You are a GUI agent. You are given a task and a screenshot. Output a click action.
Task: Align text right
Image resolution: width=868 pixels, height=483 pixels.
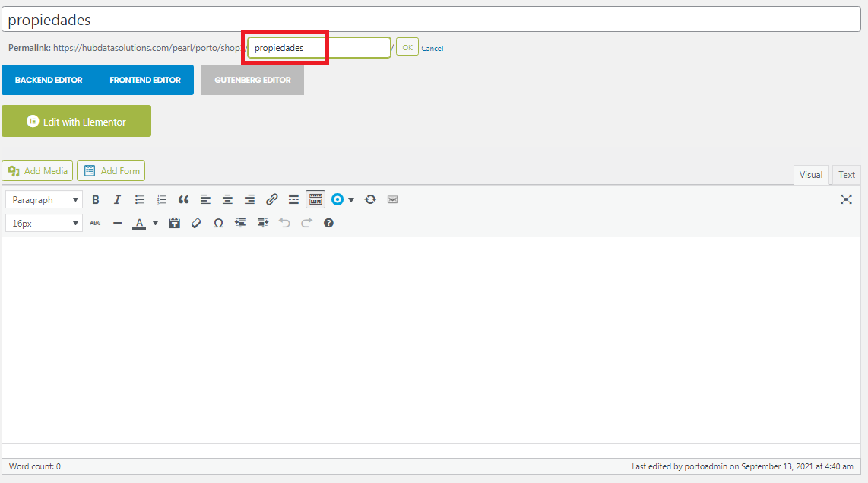[249, 199]
